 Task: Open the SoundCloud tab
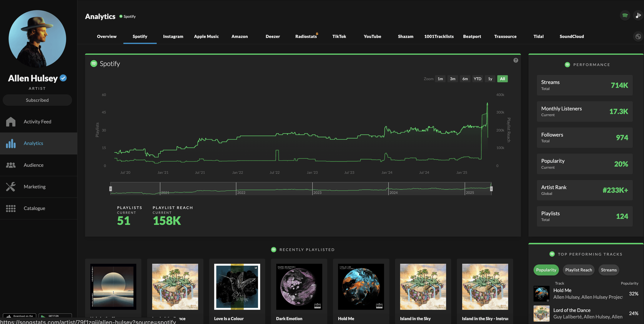(x=572, y=37)
